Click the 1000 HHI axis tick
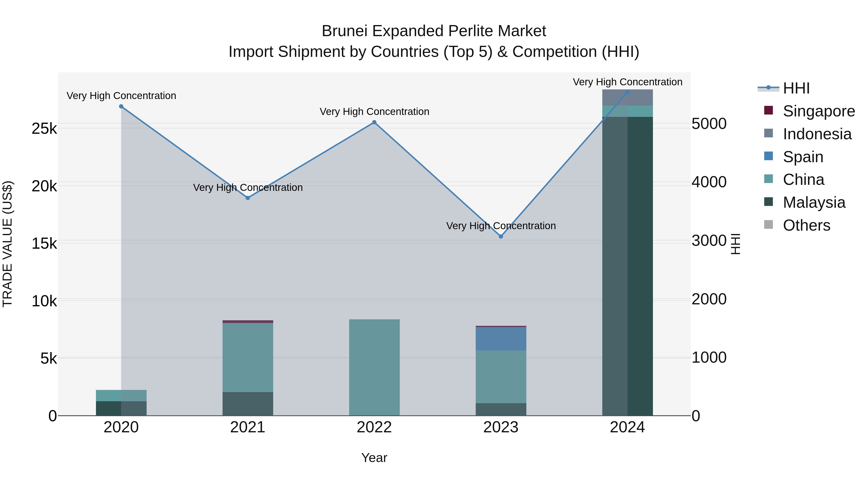Image resolution: width=868 pixels, height=488 pixels. [709, 357]
